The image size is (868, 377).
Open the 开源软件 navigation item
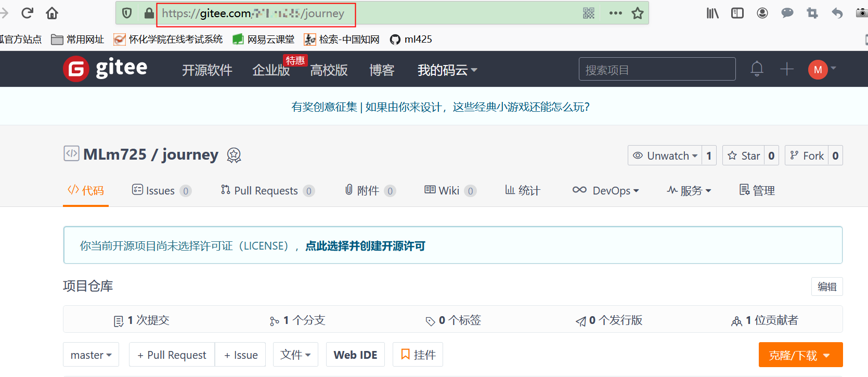pos(207,70)
